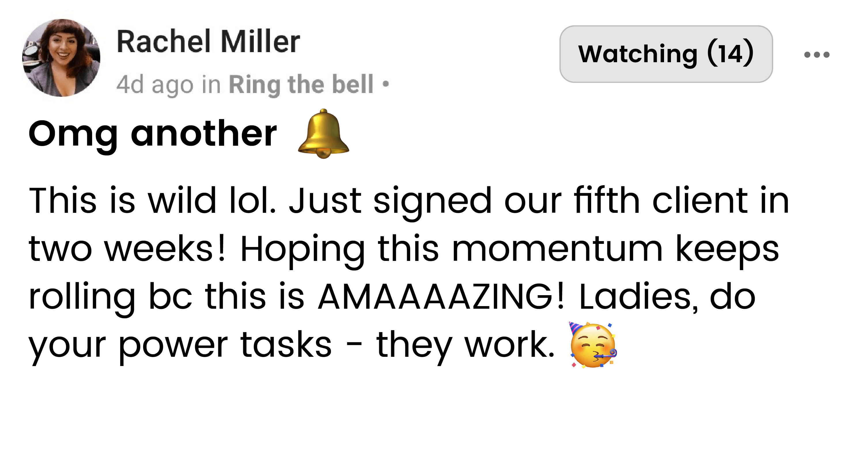Open Rachel Miller's profile name link
This screenshot has height=455, width=868.
click(x=208, y=42)
